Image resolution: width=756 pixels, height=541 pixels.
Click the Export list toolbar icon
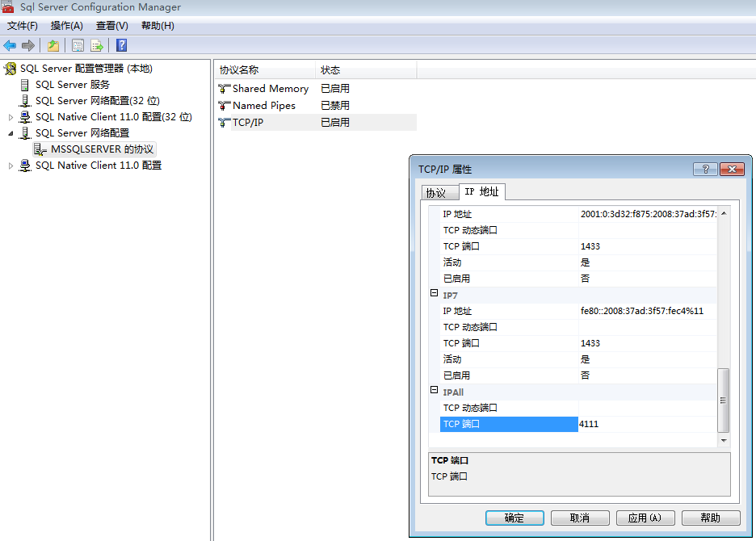pos(97,46)
